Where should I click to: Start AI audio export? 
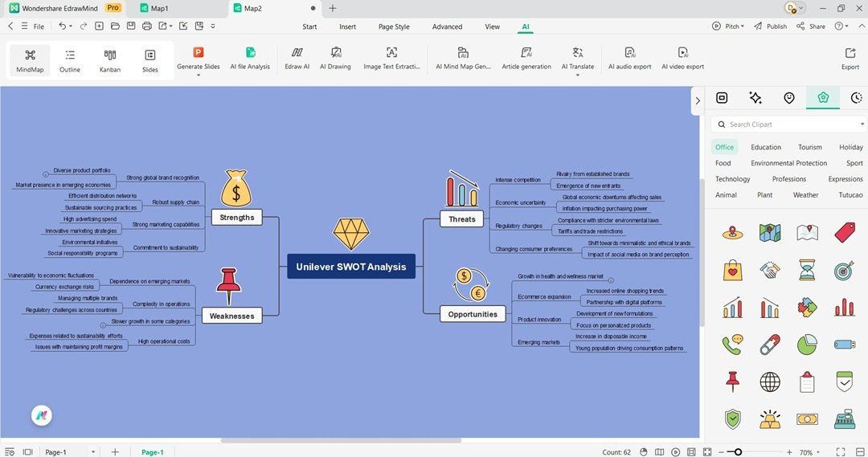coord(629,58)
